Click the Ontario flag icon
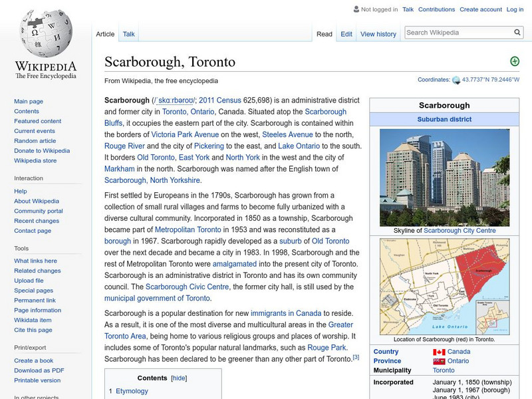Image resolution: width=532 pixels, height=399 pixels. coord(439,361)
